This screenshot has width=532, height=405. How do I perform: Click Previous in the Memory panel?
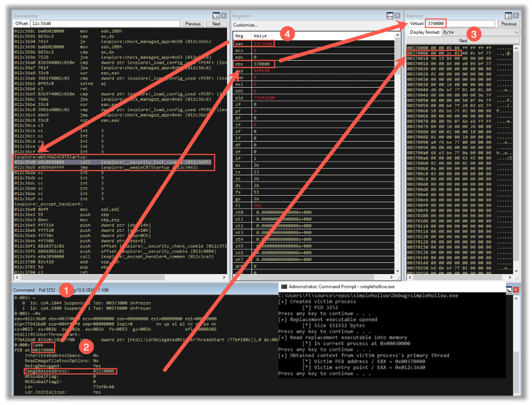click(509, 23)
